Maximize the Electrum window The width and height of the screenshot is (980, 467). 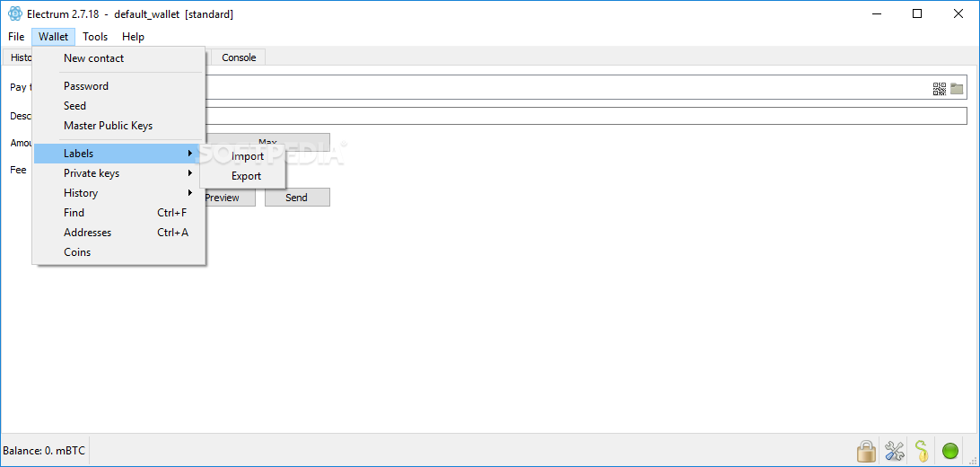[917, 13]
